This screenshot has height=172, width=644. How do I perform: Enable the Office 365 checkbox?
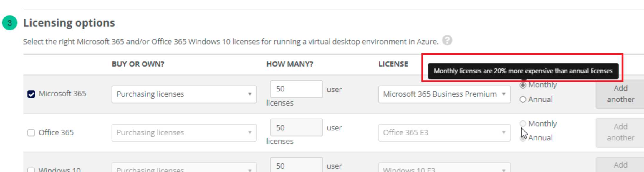click(x=31, y=133)
